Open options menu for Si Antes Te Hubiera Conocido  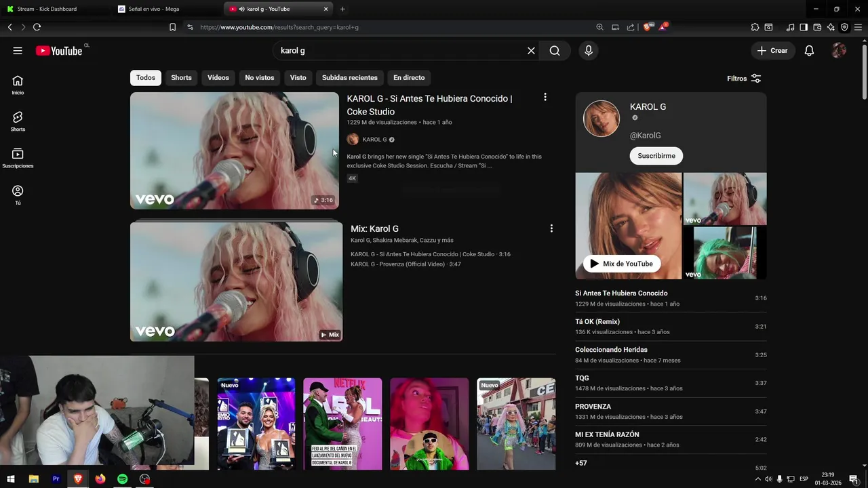click(x=545, y=98)
